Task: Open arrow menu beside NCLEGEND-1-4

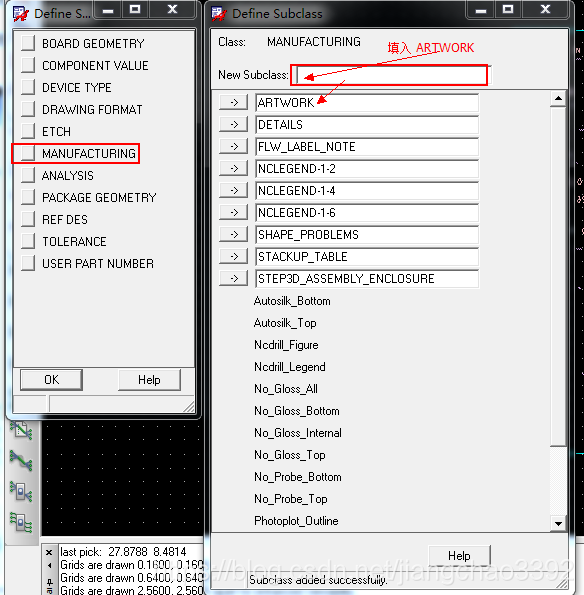Action: pyautogui.click(x=234, y=190)
